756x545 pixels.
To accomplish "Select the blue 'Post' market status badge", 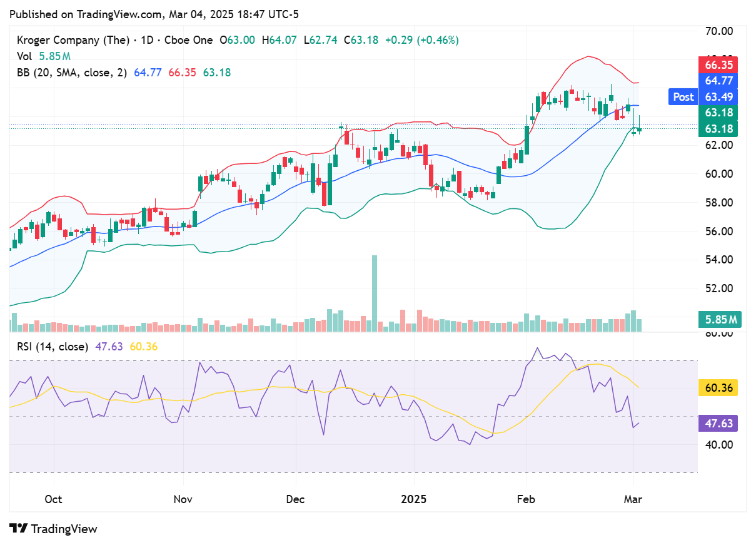I will pyautogui.click(x=683, y=96).
